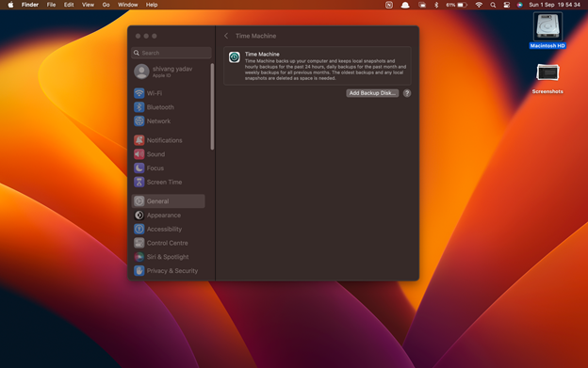Open Accessibility settings
This screenshot has width=588, height=368.
pyautogui.click(x=169, y=229)
